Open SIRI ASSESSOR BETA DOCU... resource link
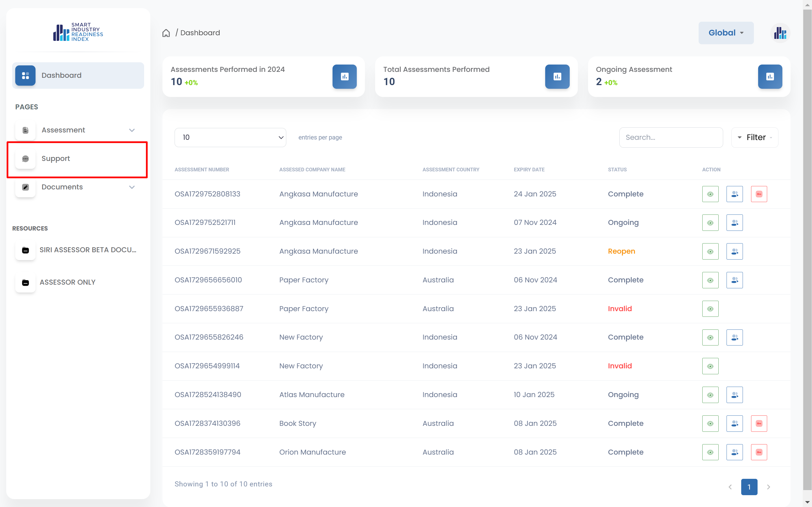The width and height of the screenshot is (812, 507). coord(88,250)
